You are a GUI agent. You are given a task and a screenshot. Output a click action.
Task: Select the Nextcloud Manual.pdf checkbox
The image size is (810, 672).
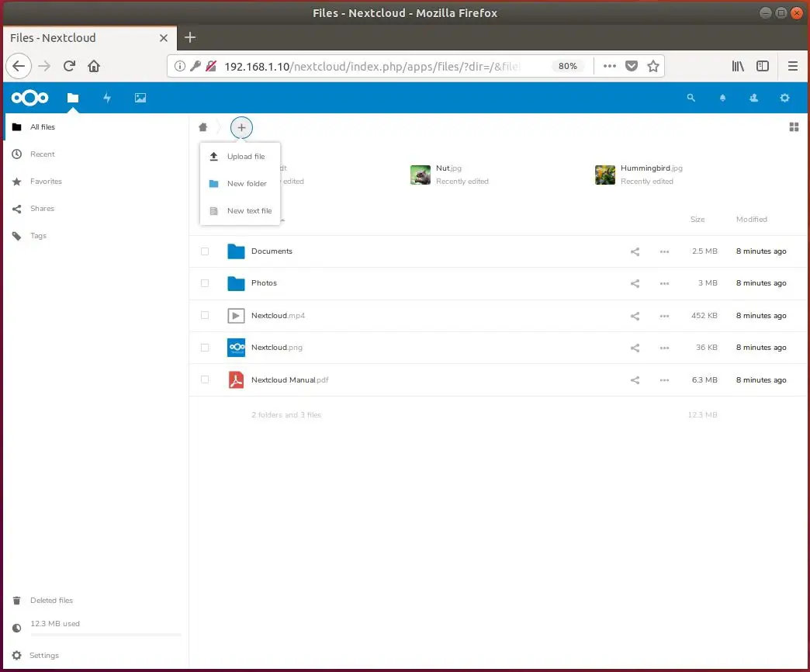[205, 379]
